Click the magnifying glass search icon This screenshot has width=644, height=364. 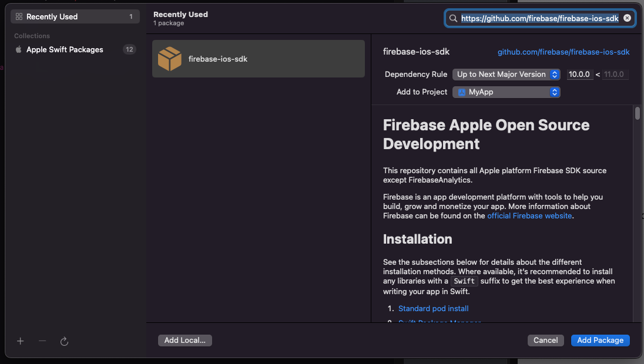(453, 18)
